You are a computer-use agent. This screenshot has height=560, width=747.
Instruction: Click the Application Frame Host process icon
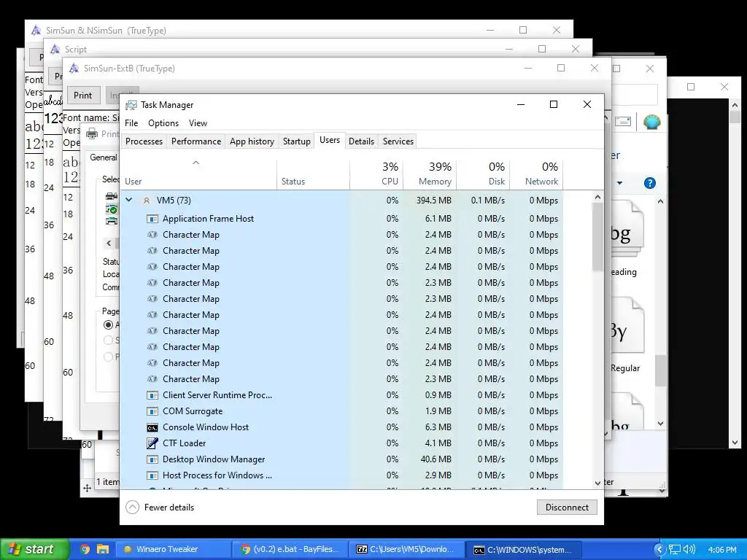152,219
